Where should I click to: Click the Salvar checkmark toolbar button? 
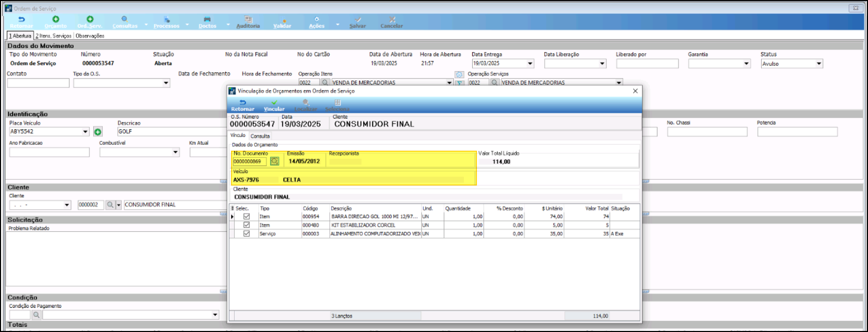pos(358,22)
